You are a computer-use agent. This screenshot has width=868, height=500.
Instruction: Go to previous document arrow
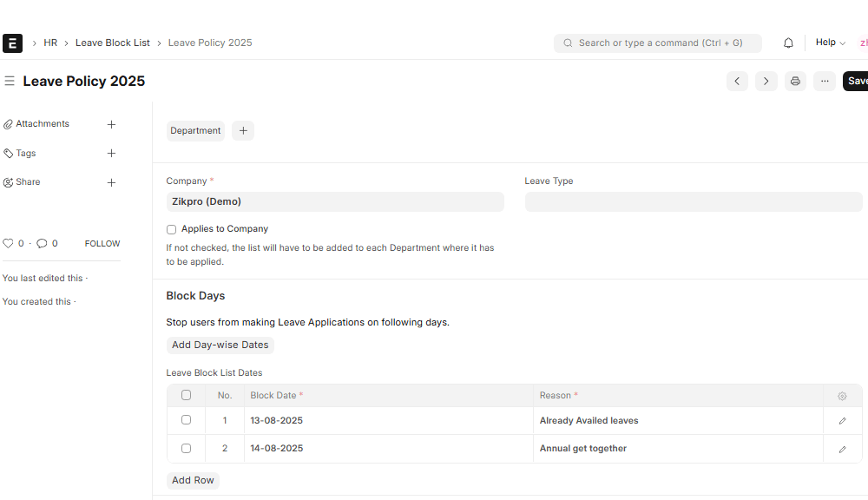pyautogui.click(x=737, y=81)
